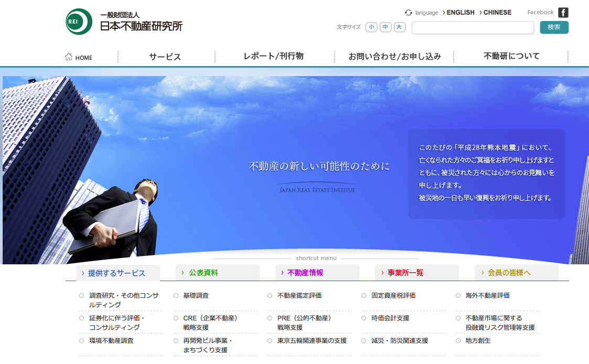Click the 小 font size color swatch button
The image size is (589, 364).
(x=371, y=27)
